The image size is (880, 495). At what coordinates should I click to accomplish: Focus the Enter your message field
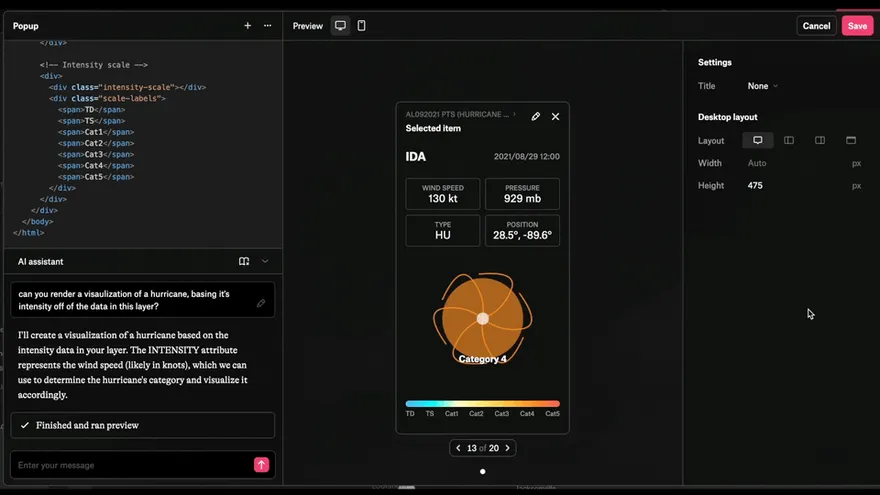(132, 465)
